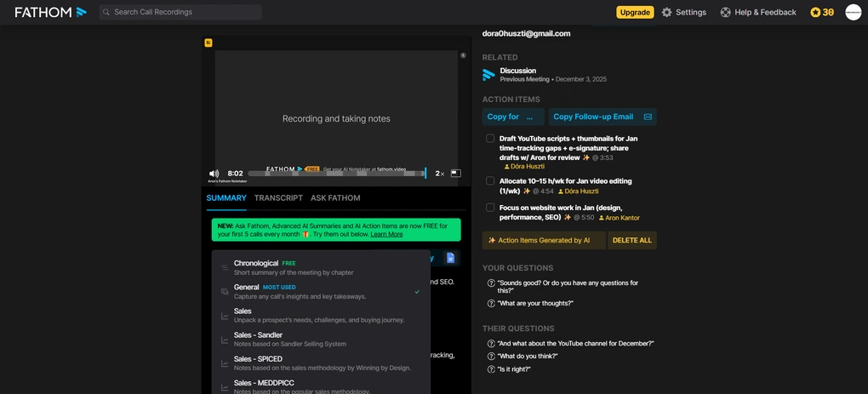Choose the Sales summary template
The image size is (868, 394).
tap(321, 316)
